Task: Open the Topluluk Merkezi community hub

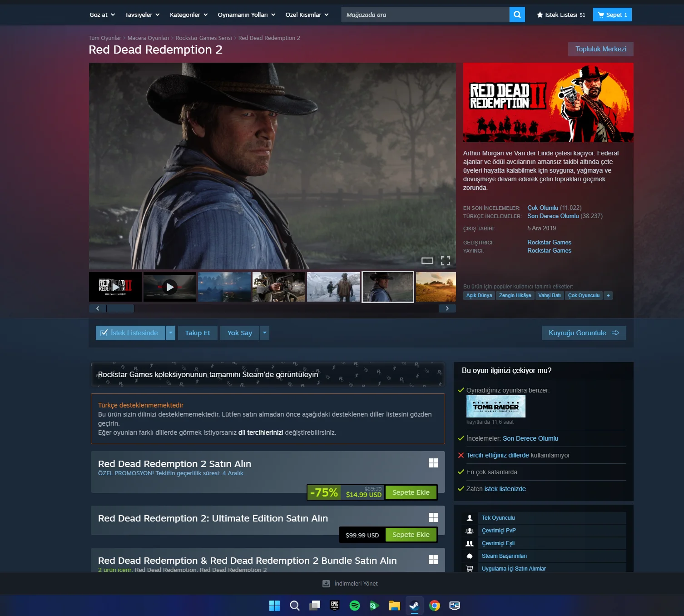Action: coord(601,49)
